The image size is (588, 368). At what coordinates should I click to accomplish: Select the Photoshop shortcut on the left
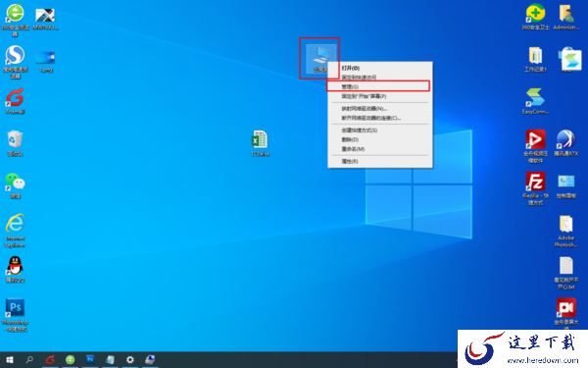[15, 315]
